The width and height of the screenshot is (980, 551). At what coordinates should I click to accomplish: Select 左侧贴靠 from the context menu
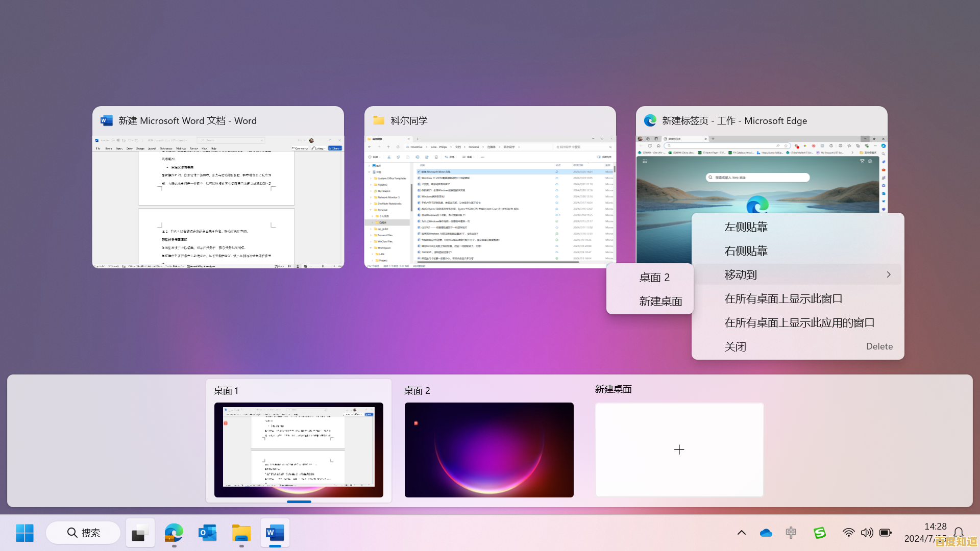(x=746, y=227)
